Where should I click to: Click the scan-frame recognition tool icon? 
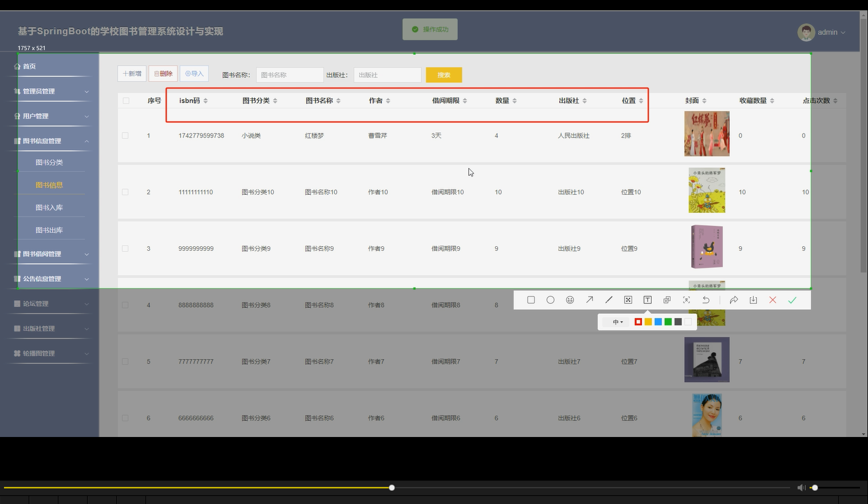pyautogui.click(x=686, y=300)
